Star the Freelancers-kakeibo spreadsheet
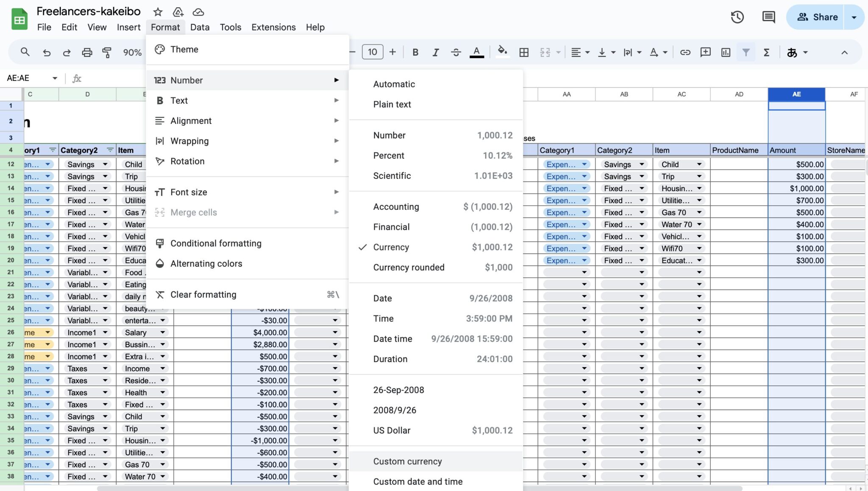Image resolution: width=868 pixels, height=491 pixels. 158,12
